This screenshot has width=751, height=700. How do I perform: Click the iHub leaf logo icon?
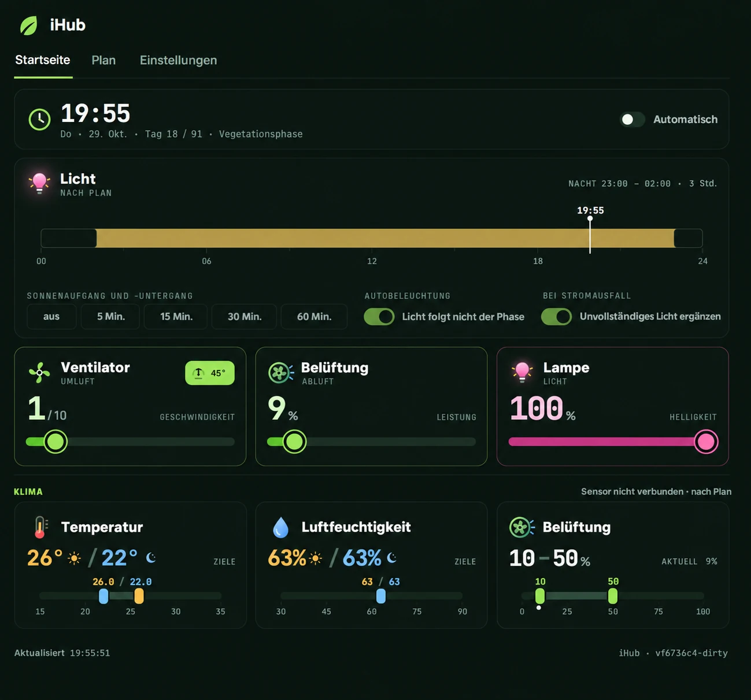click(28, 25)
